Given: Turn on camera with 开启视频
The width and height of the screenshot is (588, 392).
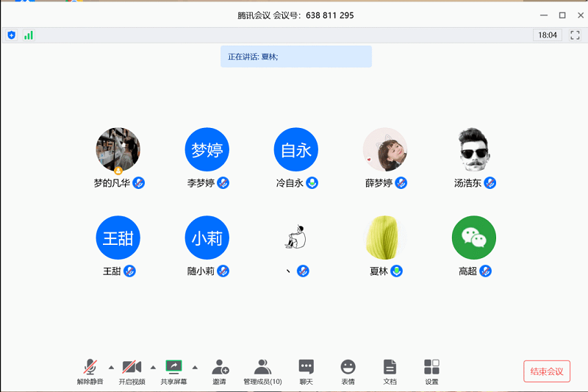Looking at the screenshot, I should coord(132,371).
